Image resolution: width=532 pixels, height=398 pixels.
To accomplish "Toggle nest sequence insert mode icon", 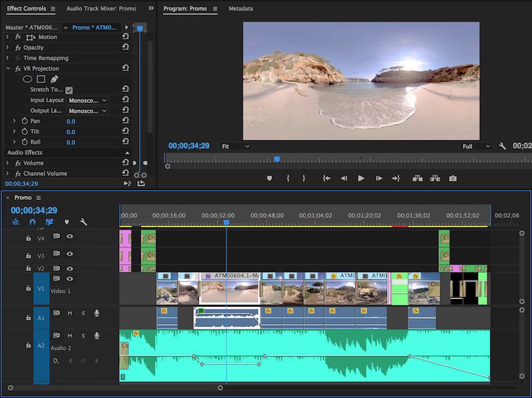I will coord(15,222).
